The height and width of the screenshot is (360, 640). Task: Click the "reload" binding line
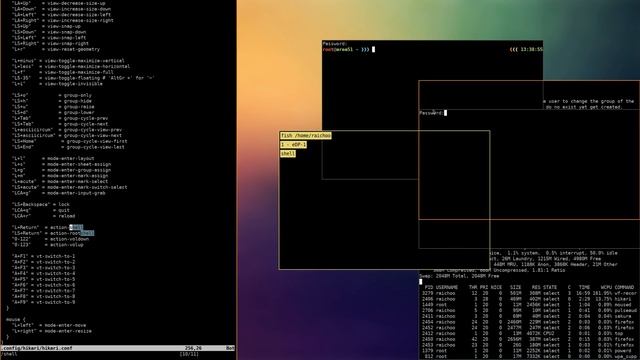click(44, 216)
